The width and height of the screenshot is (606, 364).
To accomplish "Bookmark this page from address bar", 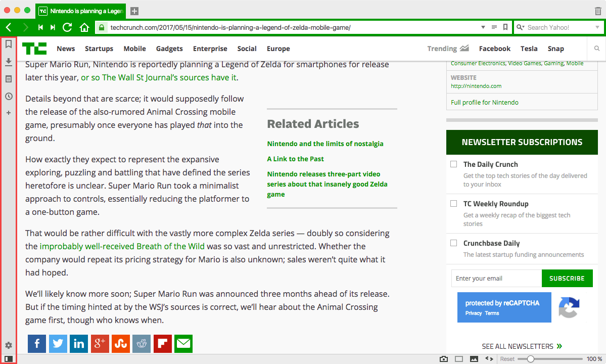I will coord(505,27).
